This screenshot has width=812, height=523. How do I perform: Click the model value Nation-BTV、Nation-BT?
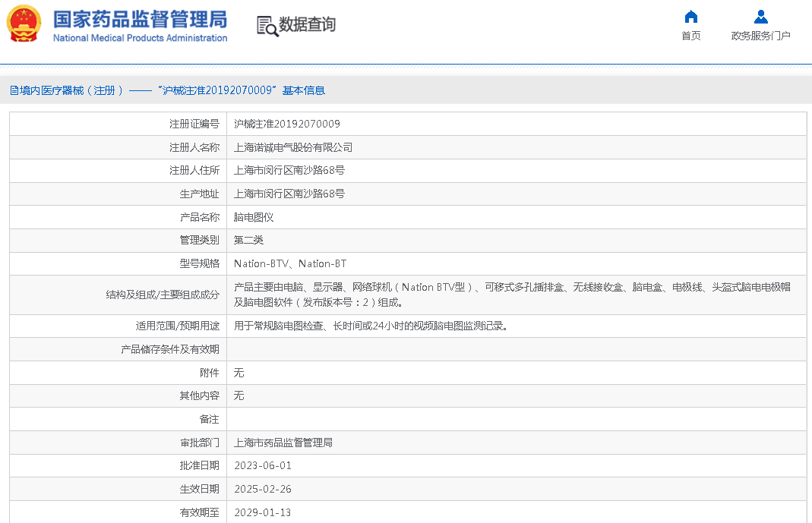pos(290,263)
